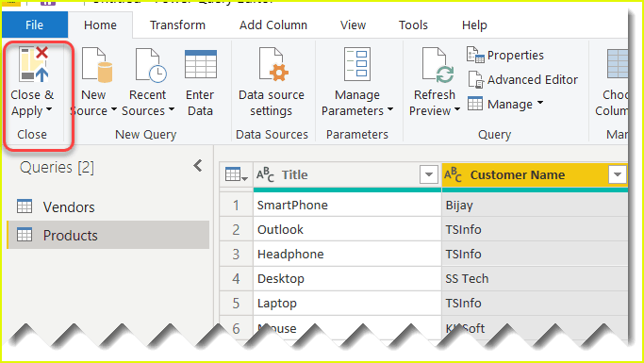Select row number 1 header
Screen dimensions: 644x363
pos(236,205)
